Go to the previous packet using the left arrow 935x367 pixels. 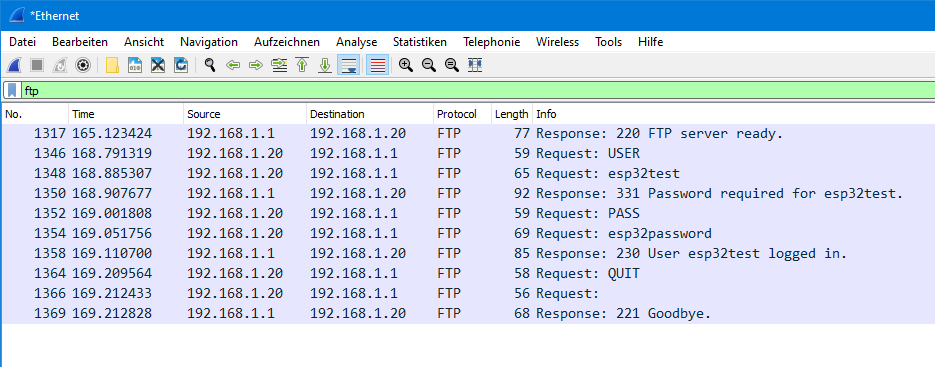(x=233, y=65)
